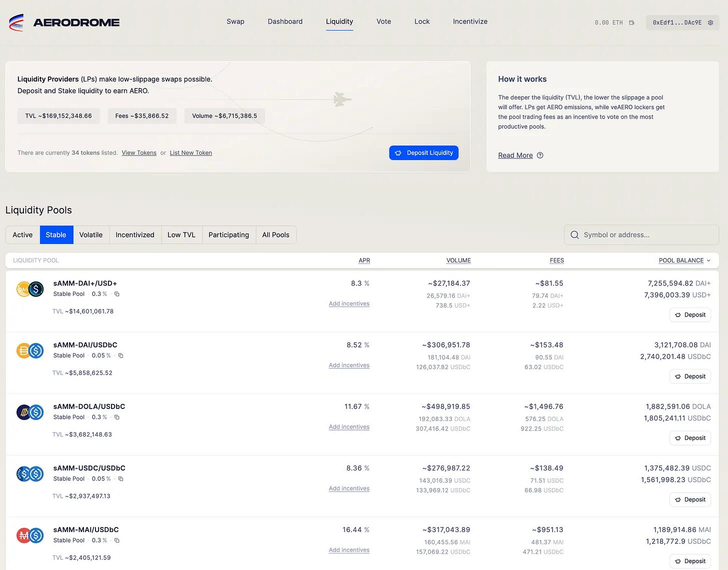
Task: Switch to All Pools tab
Action: 276,235
